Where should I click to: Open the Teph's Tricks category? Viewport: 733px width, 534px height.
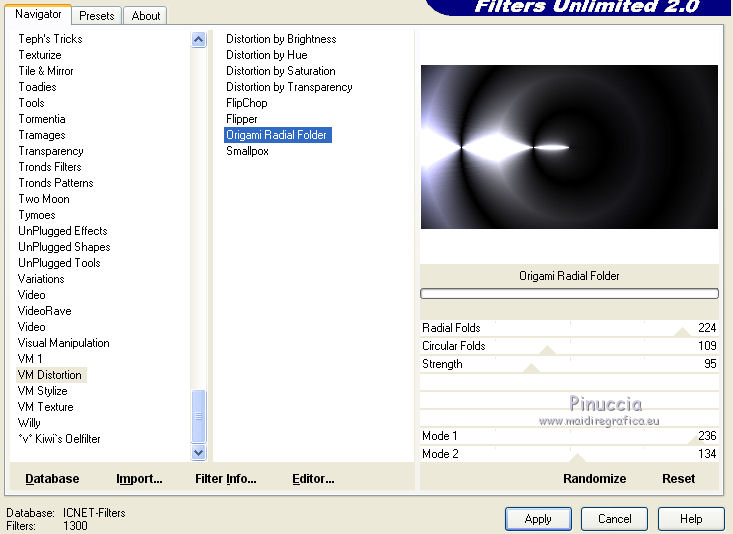tap(50, 39)
